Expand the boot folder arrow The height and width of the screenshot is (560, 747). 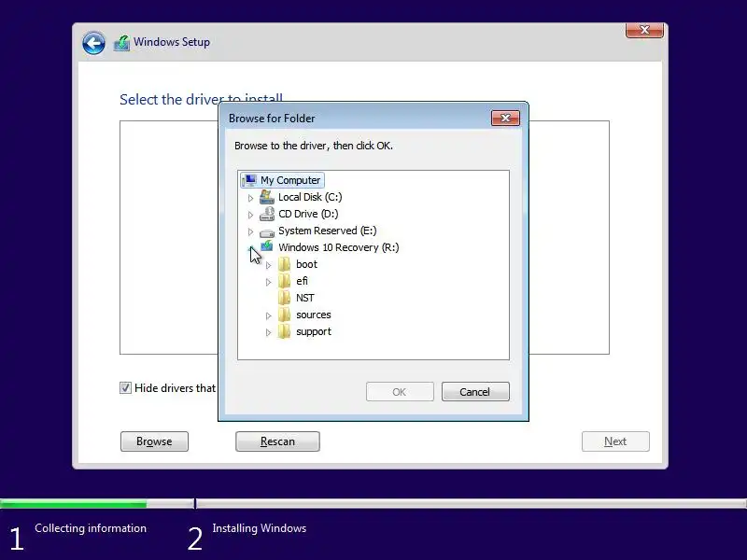tap(268, 265)
